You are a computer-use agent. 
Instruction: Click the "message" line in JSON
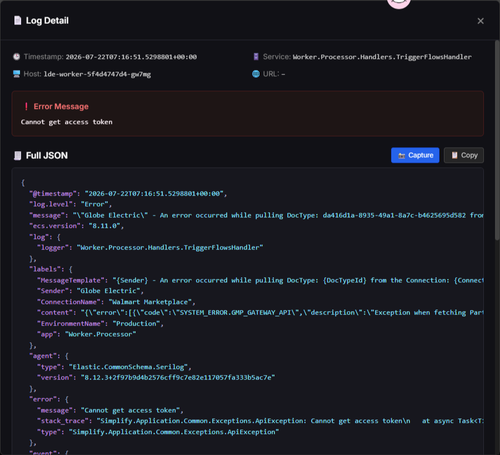coord(256,215)
